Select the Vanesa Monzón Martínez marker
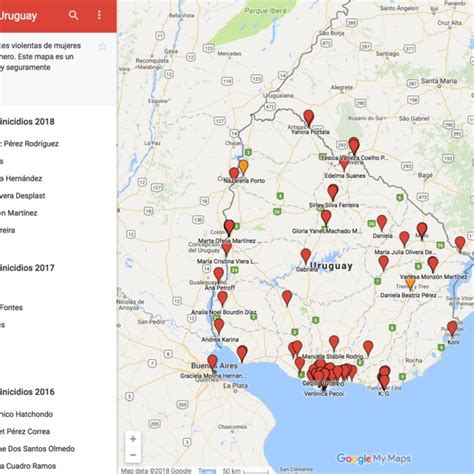The height and width of the screenshot is (474, 474). (433, 265)
